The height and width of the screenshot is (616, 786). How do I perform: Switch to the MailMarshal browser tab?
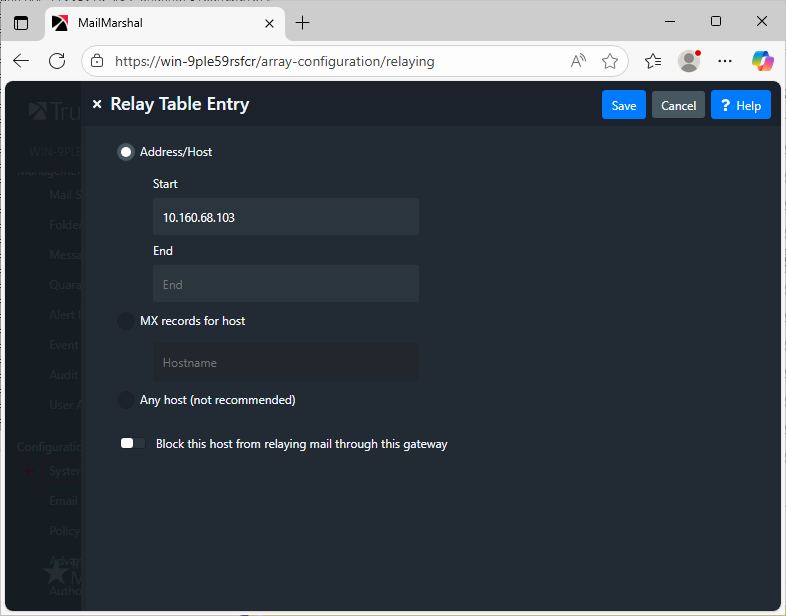coord(150,22)
